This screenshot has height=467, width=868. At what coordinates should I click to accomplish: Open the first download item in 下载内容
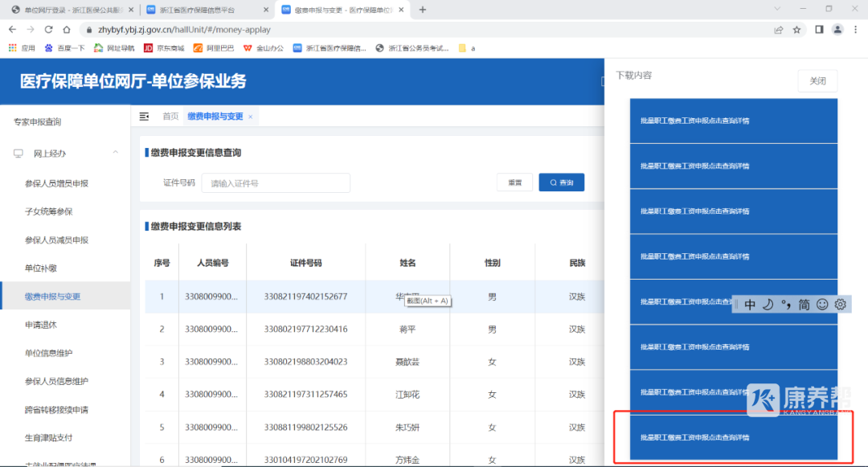[x=734, y=121]
